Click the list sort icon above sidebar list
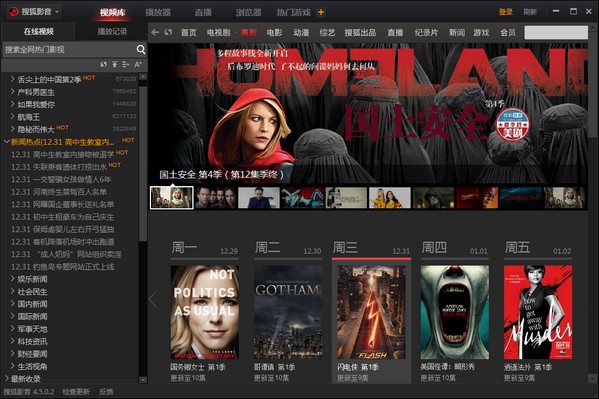 tap(126, 65)
